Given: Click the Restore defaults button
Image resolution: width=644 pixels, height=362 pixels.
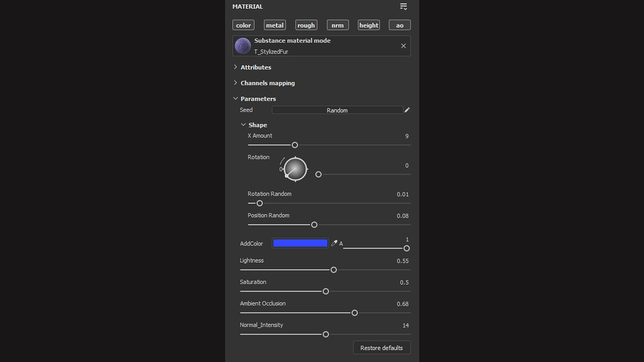Looking at the screenshot, I should pos(382,348).
